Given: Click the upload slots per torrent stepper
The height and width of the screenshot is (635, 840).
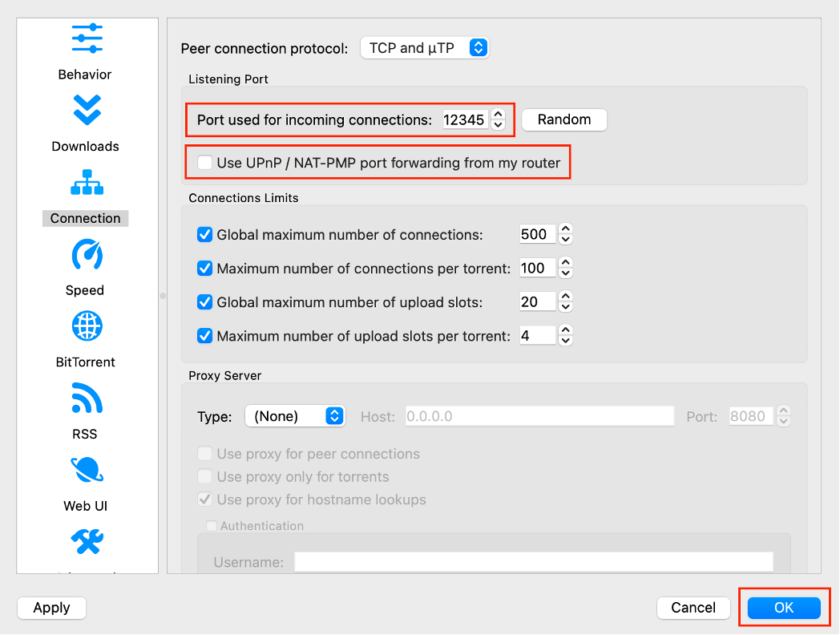Looking at the screenshot, I should [x=566, y=335].
